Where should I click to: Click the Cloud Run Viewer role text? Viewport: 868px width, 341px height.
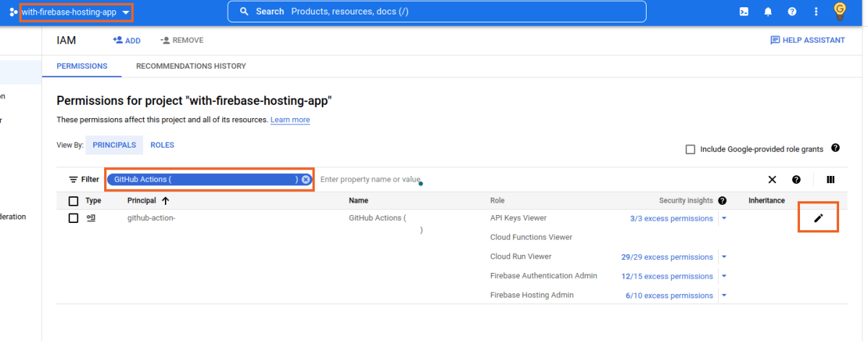521,256
